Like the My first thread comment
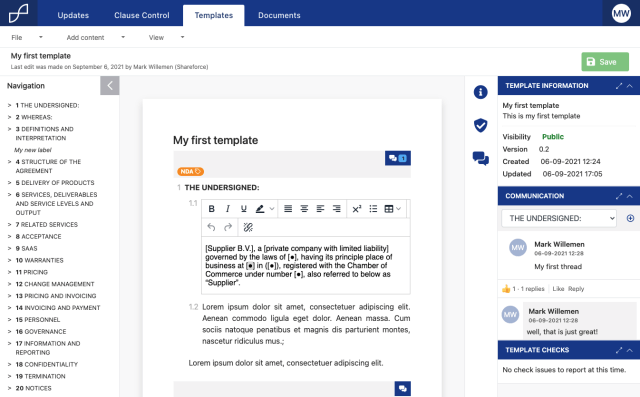 coord(558,289)
